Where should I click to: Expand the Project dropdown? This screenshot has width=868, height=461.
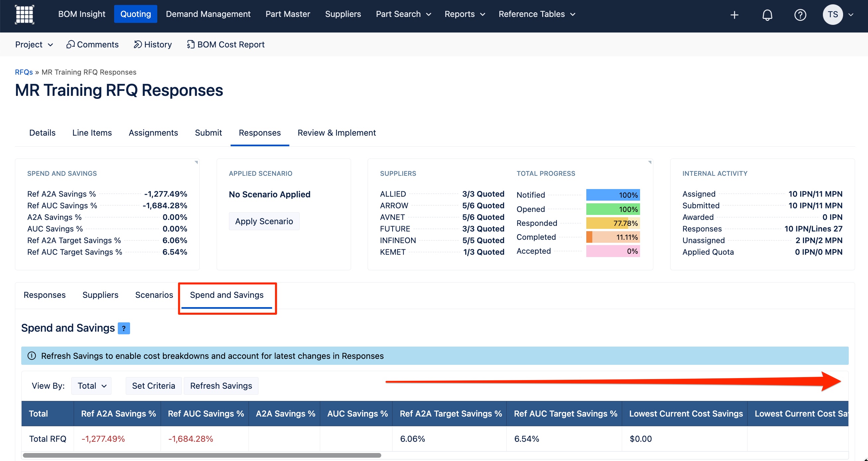coord(34,44)
